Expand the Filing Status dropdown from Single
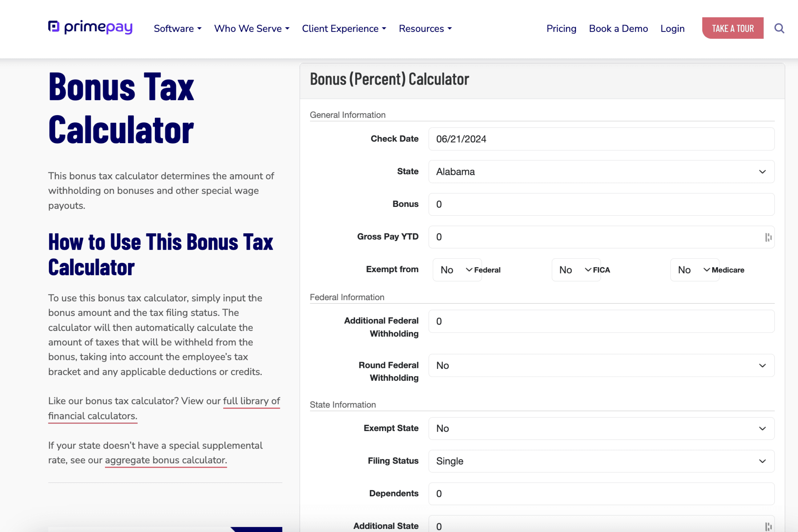The height and width of the screenshot is (532, 798). 601,461
